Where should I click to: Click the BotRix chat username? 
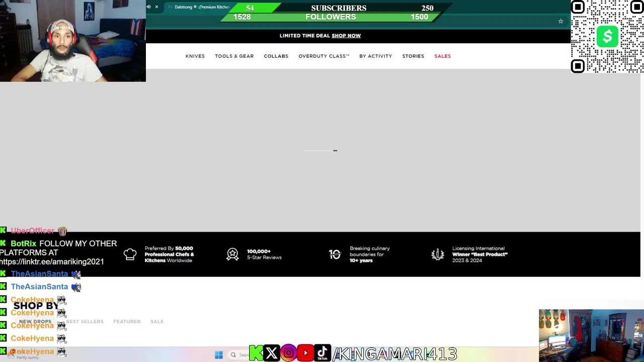click(x=24, y=244)
